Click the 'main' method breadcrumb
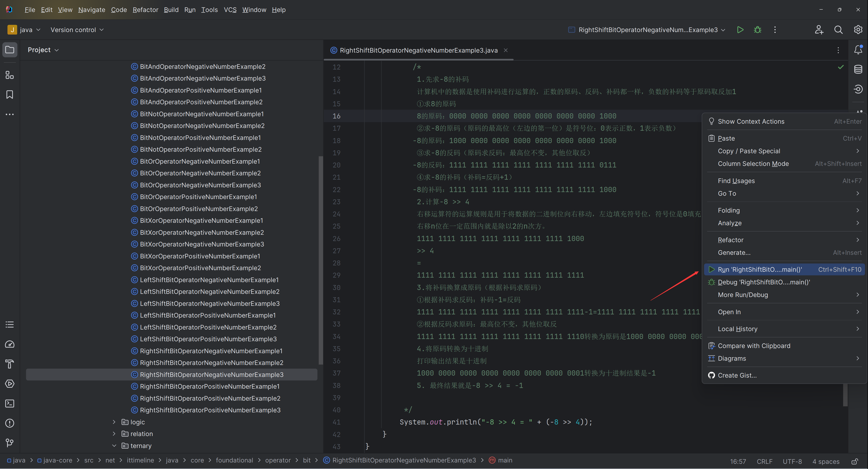This screenshot has height=469, width=868. pyautogui.click(x=500, y=460)
